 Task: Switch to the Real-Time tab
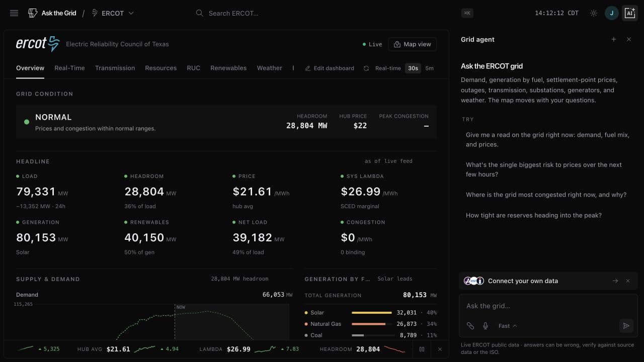[69, 68]
